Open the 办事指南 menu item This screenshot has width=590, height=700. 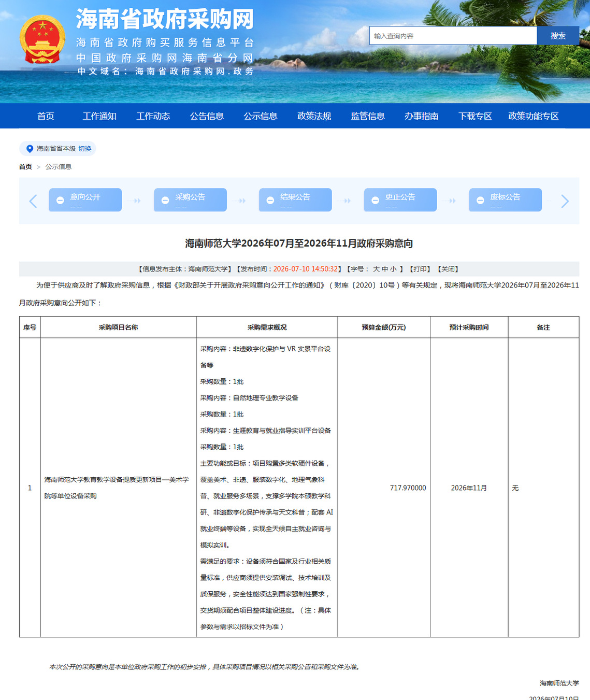point(421,116)
